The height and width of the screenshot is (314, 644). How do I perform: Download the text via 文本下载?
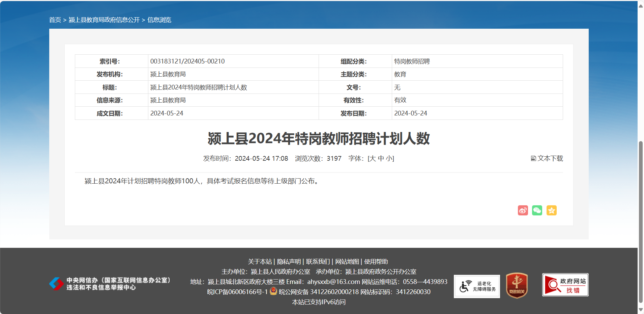click(x=547, y=158)
